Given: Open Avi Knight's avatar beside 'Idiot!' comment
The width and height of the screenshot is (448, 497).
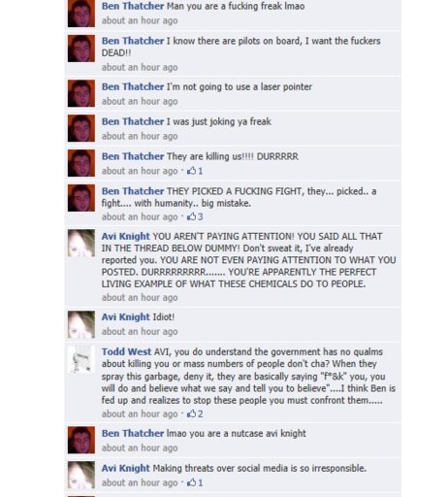Looking at the screenshot, I should point(81,324).
